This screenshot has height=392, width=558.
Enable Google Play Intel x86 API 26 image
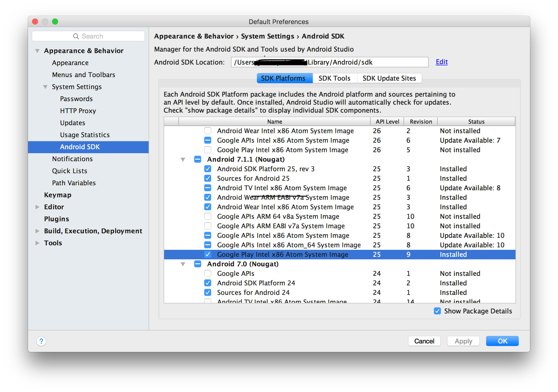click(x=208, y=150)
